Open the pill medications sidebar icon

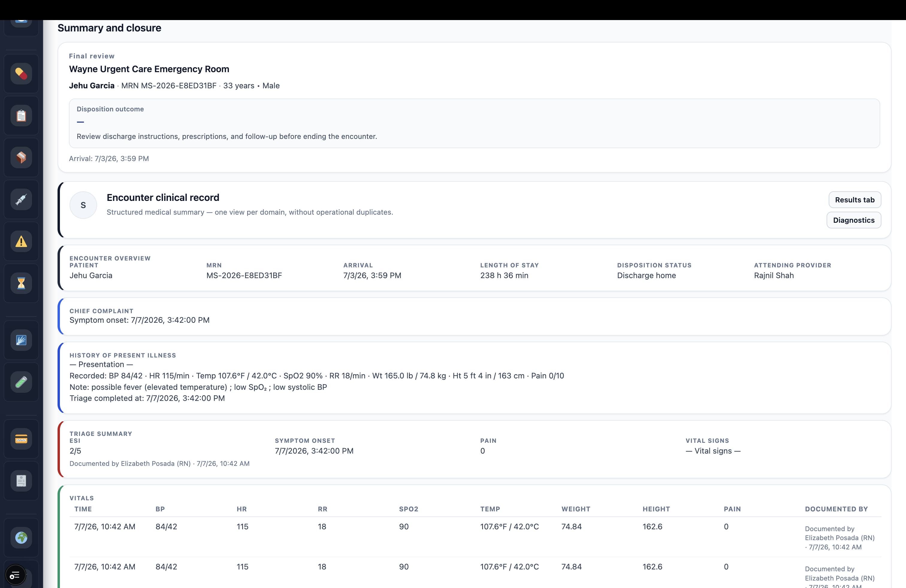pos(21,73)
